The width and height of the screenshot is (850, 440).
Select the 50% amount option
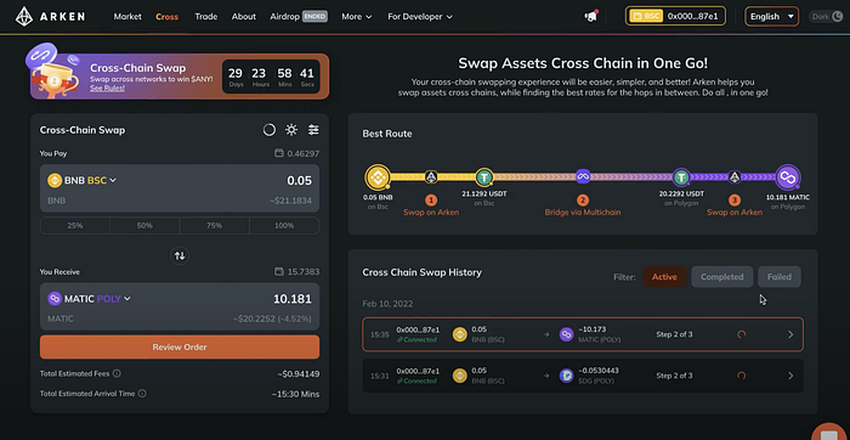coord(144,225)
